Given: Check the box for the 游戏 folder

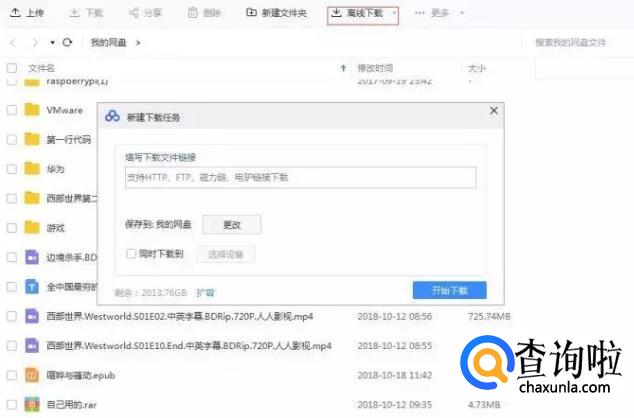Looking at the screenshot, I should [12, 228].
